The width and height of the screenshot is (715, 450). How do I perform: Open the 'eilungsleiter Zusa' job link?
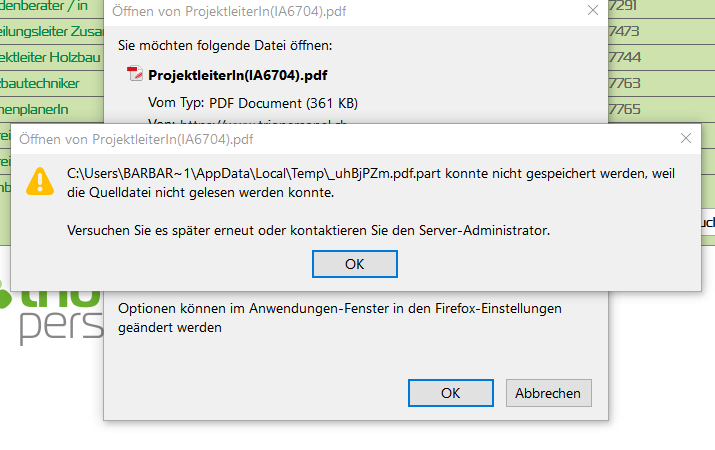(50, 31)
